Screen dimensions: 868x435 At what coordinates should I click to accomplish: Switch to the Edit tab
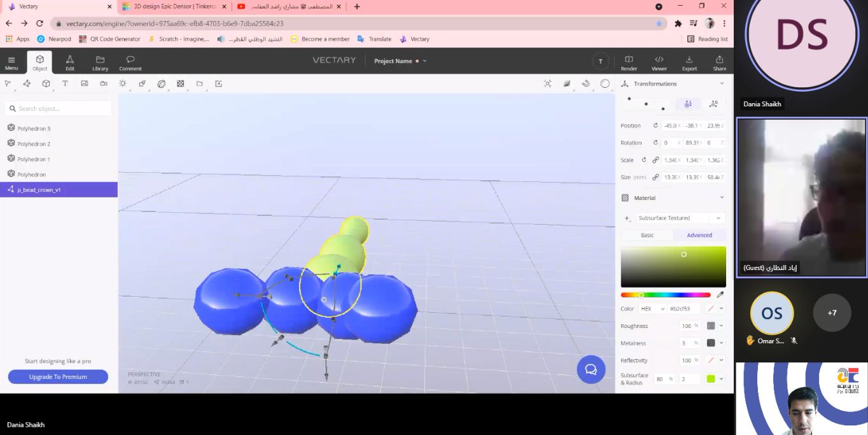pos(70,62)
